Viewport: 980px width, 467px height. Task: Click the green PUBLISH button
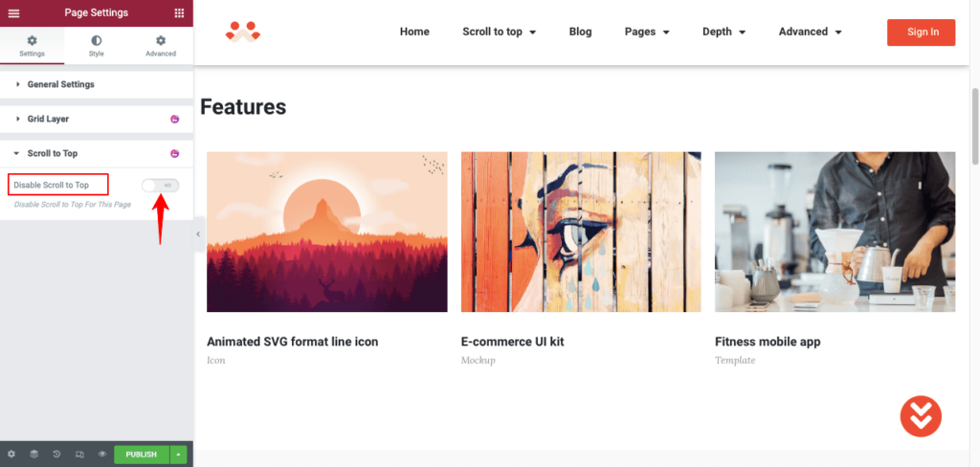click(142, 455)
